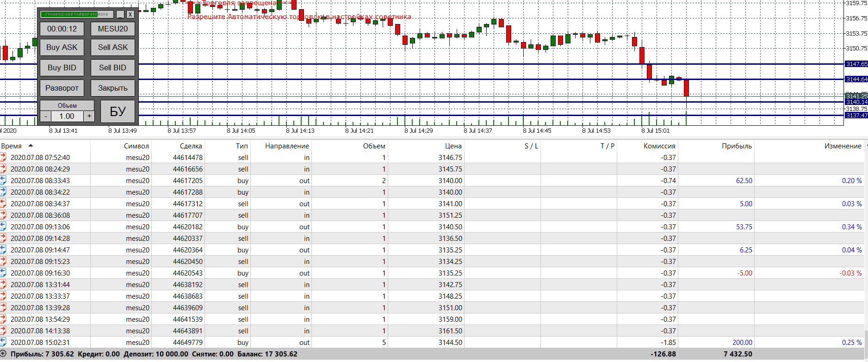
Task: Select the MESU20 symbol button
Action: [x=113, y=29]
